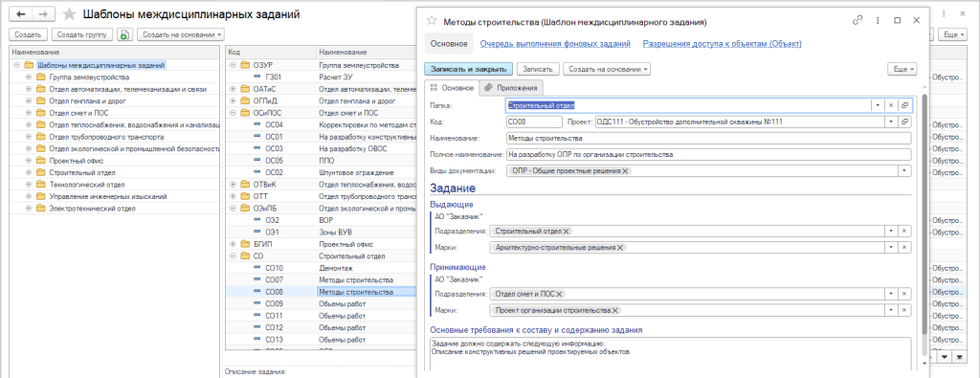Collapse the СО Строительный отдел group

pos(234,256)
